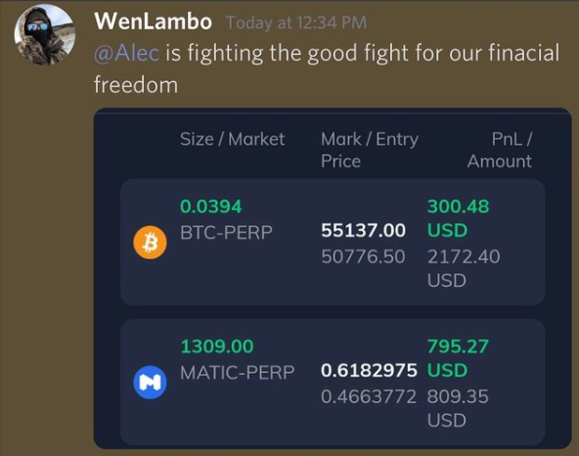Select the PnL / Amount header
This screenshot has width=579, height=456.
500,150
